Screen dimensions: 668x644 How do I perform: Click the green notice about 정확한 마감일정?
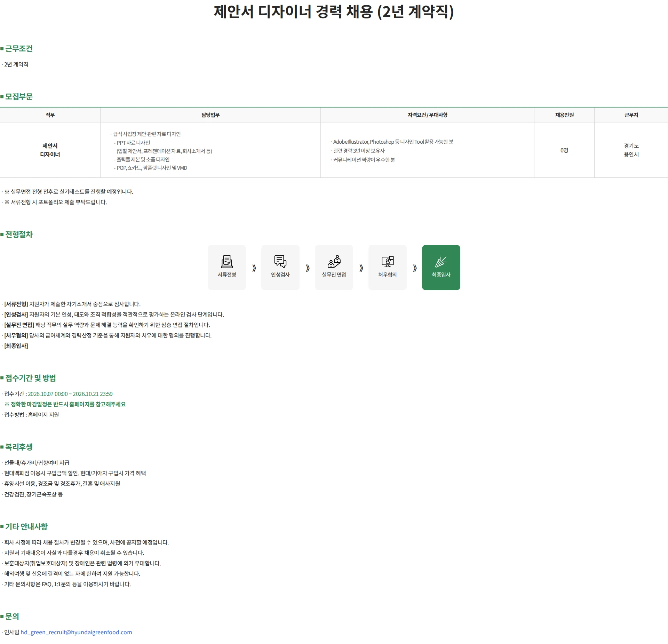[65, 404]
